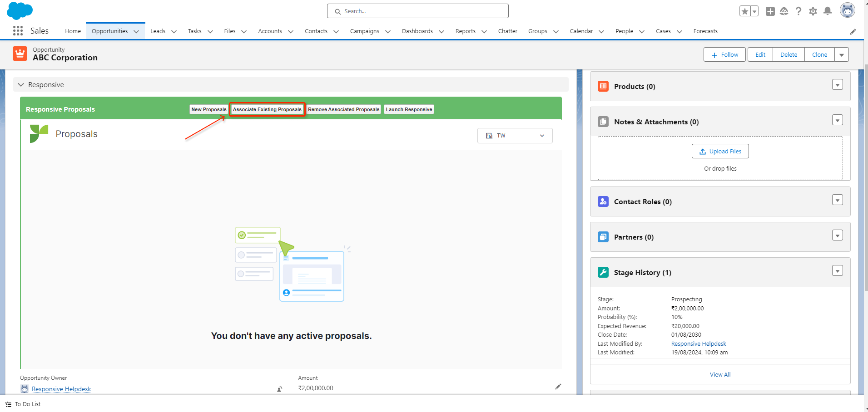Screen dimensions: 868x412
Task: Expand the Leads tab dropdown chevron
Action: (x=174, y=32)
